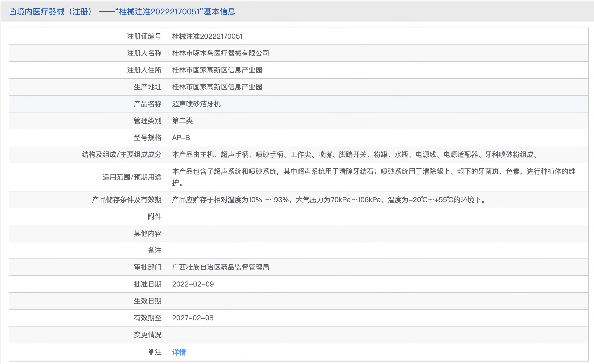Click the 产品储存条件及有效期 label
The height and width of the screenshot is (364, 594).
click(127, 200)
